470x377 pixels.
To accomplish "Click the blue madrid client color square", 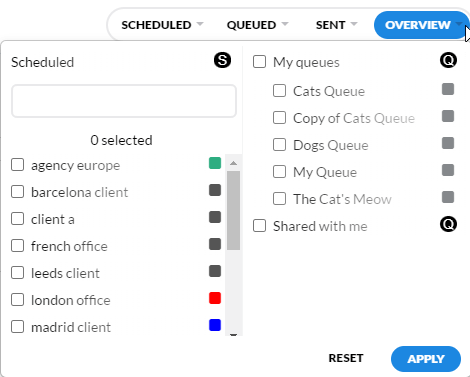I will click(x=215, y=325).
